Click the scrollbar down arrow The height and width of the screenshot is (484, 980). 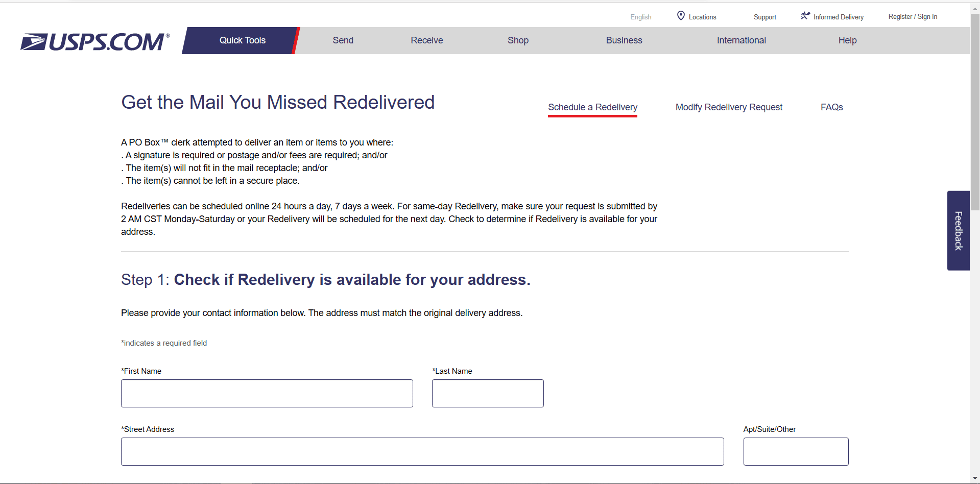975,478
